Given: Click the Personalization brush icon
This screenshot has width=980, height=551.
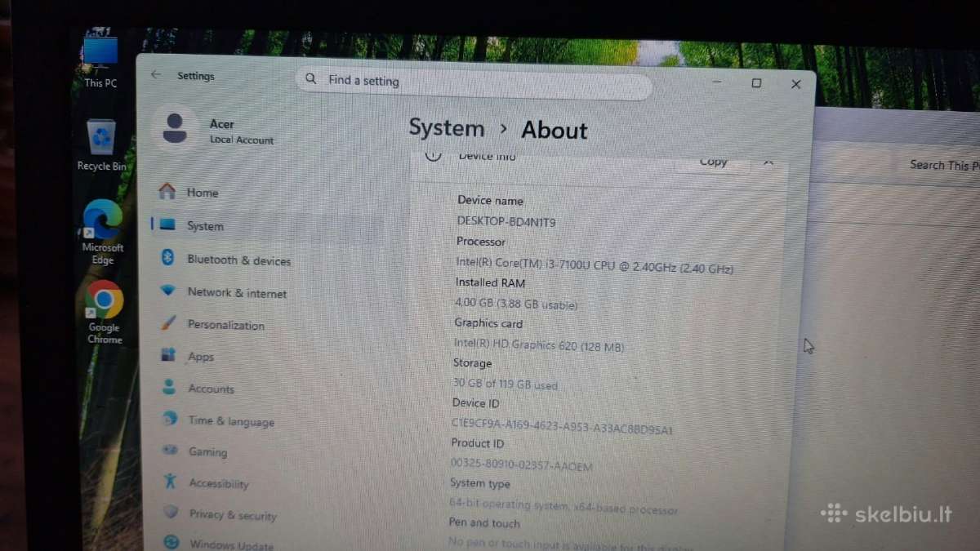Looking at the screenshot, I should tap(168, 322).
